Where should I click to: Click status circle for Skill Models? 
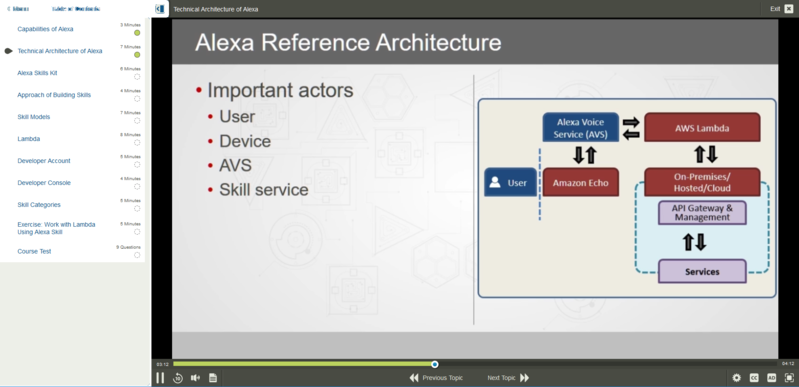click(x=137, y=121)
